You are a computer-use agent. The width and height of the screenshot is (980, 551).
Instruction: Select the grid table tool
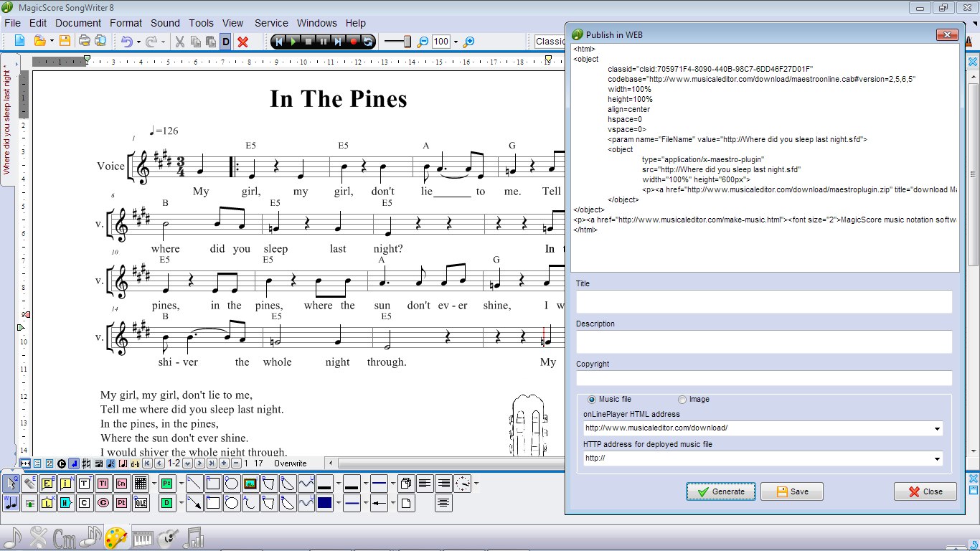(141, 484)
